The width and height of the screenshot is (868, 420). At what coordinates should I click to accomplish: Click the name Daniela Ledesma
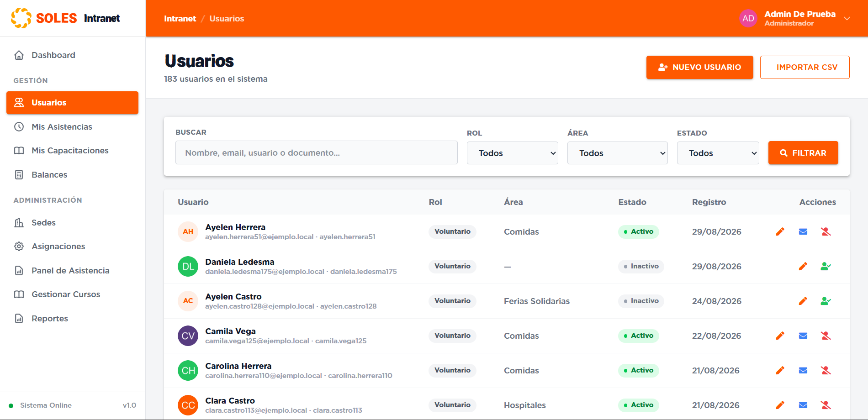pos(240,262)
